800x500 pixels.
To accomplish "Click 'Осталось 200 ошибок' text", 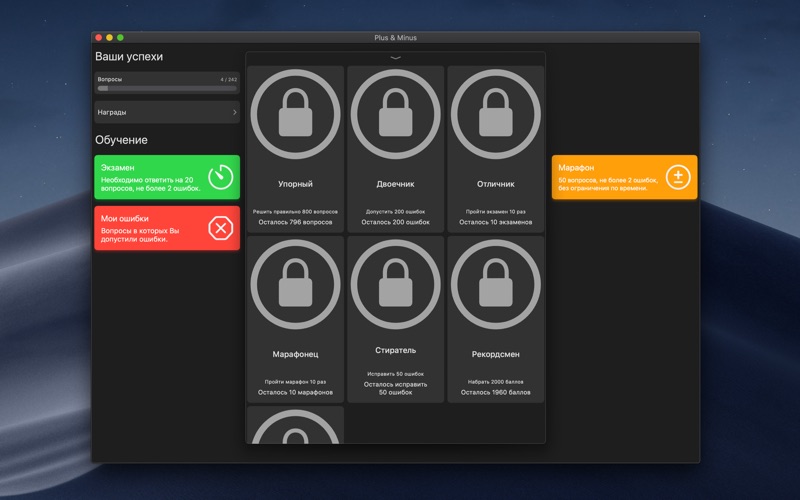I will 395,222.
